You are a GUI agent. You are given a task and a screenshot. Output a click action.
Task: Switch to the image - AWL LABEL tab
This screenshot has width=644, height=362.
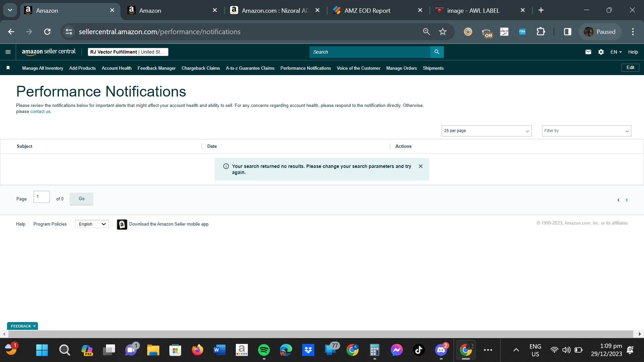(x=480, y=10)
